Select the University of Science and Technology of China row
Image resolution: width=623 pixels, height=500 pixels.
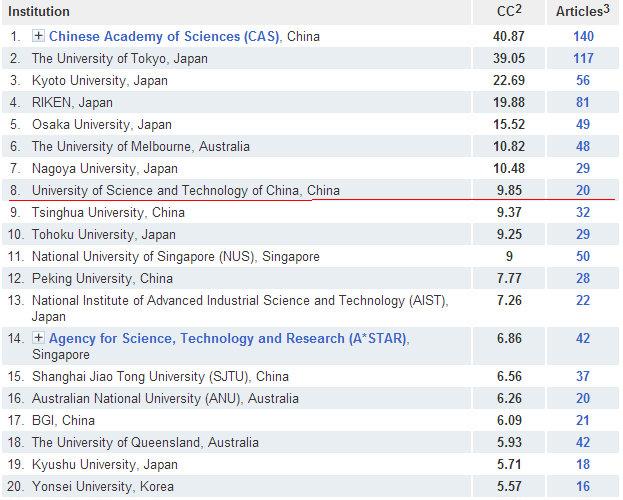[186, 189]
